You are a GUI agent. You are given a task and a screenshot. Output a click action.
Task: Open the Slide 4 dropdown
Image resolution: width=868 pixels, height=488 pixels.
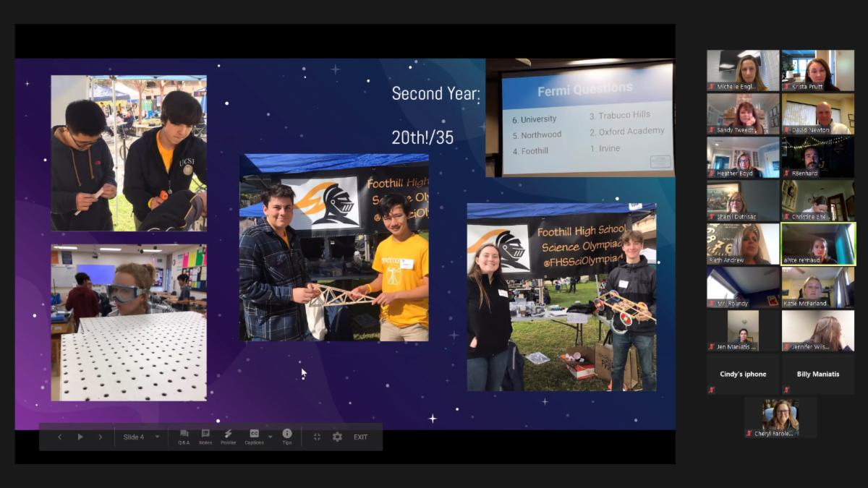[x=157, y=437]
